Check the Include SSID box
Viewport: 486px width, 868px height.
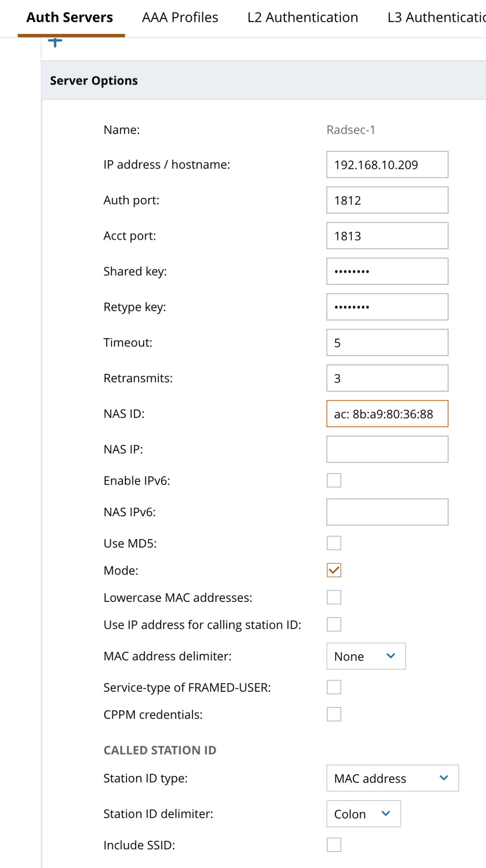point(334,845)
